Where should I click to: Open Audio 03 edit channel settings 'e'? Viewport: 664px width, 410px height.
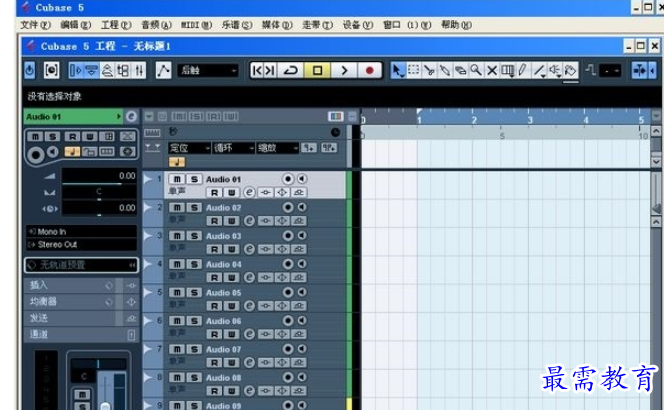click(249, 249)
